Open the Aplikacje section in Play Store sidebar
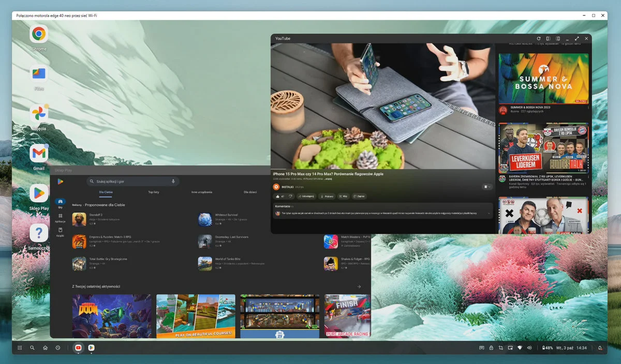Viewport: 621px width, 364px height. [60, 218]
